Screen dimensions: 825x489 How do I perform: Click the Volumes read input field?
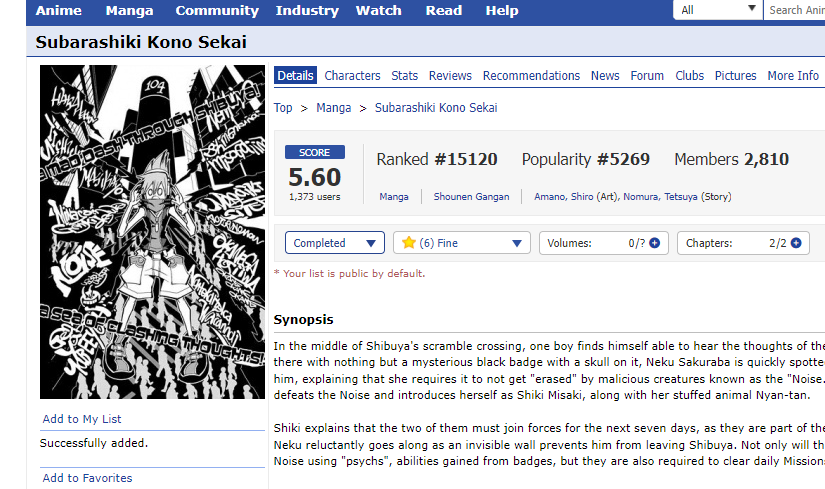coord(630,243)
